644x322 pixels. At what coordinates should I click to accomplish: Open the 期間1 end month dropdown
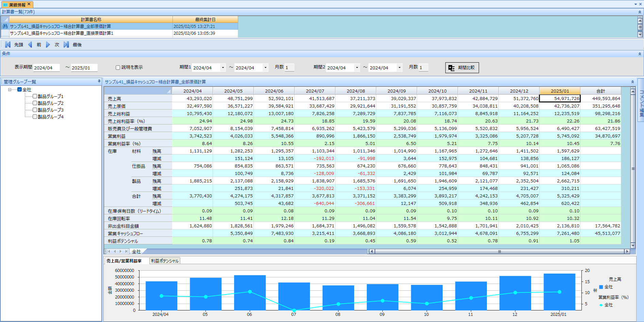(x=265, y=68)
